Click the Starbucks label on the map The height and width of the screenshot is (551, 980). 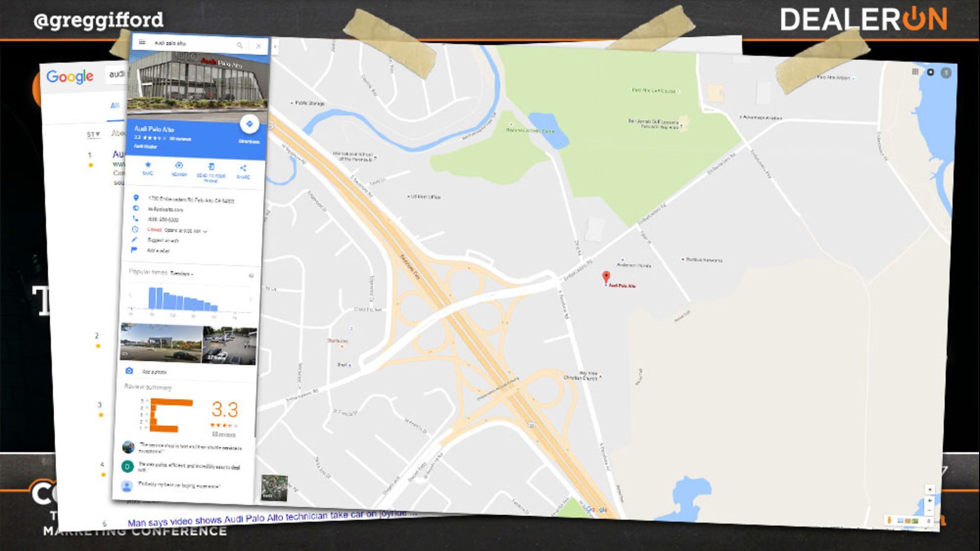tap(337, 341)
